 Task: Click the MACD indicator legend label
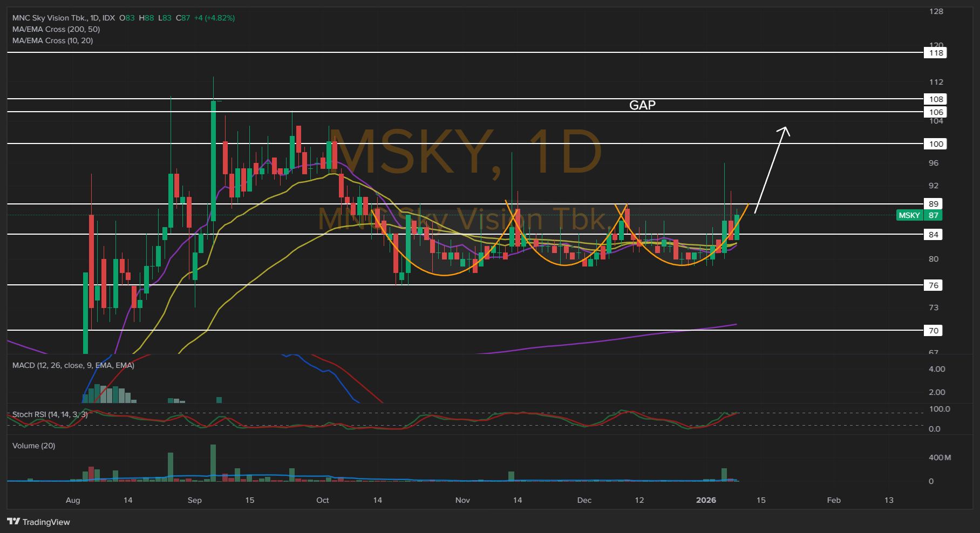pyautogui.click(x=73, y=365)
